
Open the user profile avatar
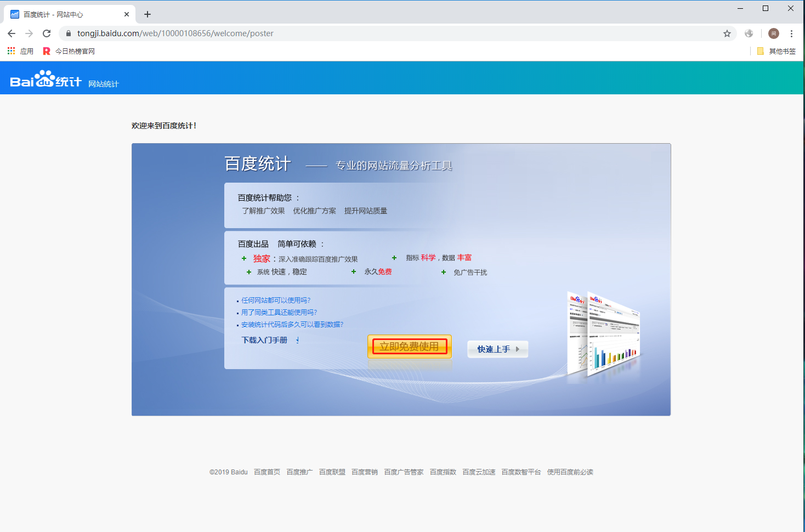coord(774,33)
